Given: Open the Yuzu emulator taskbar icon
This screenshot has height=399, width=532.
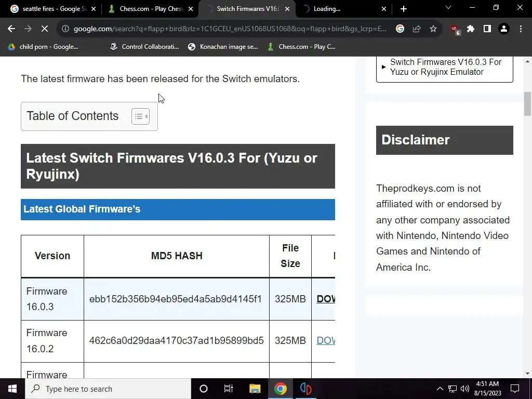Looking at the screenshot, I should pos(305,389).
